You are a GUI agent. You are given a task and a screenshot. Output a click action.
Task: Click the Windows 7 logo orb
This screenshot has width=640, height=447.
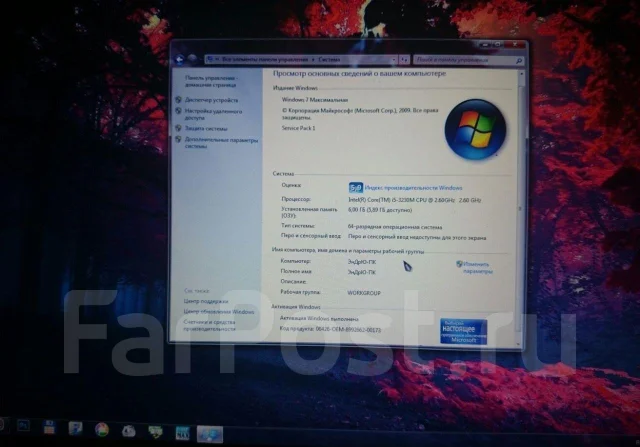pos(475,129)
